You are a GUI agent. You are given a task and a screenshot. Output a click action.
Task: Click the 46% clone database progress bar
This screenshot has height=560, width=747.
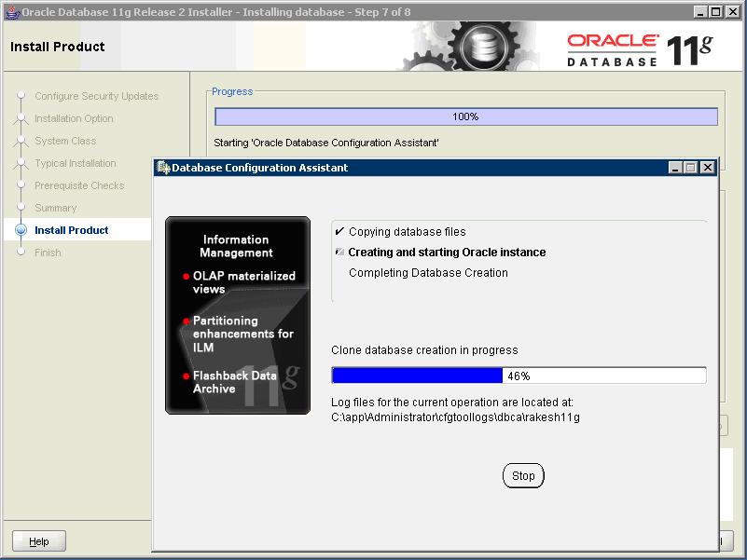coord(519,376)
